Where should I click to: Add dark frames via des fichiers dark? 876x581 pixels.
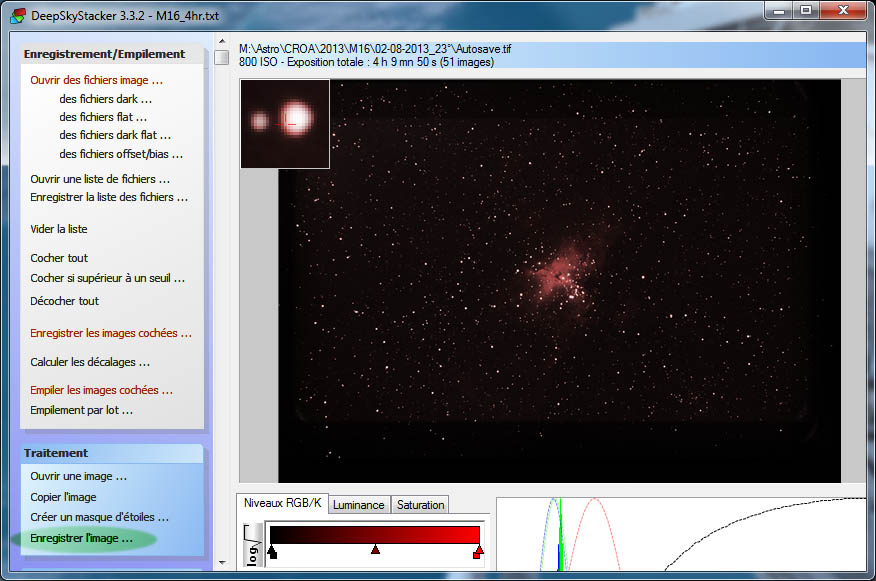pos(105,99)
